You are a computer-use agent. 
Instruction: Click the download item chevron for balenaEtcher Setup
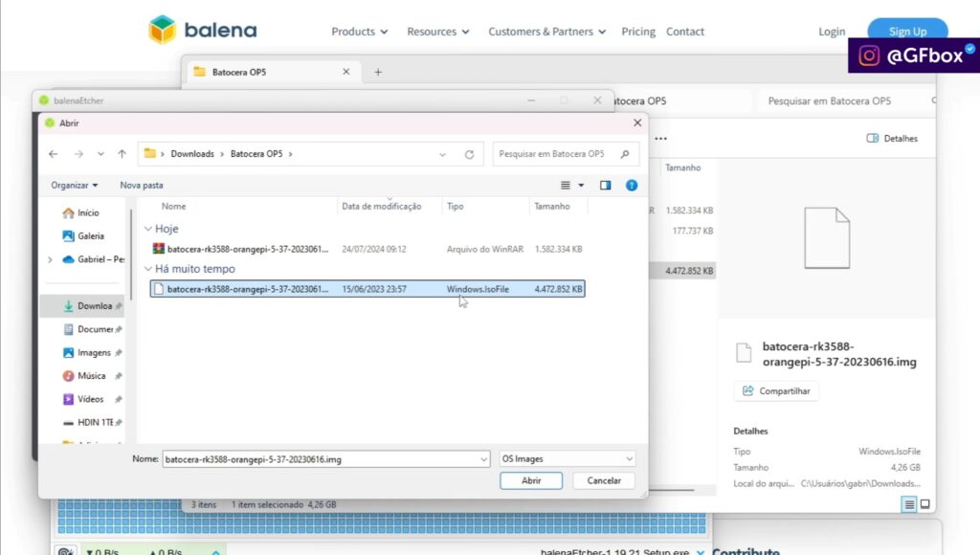[x=700, y=552]
